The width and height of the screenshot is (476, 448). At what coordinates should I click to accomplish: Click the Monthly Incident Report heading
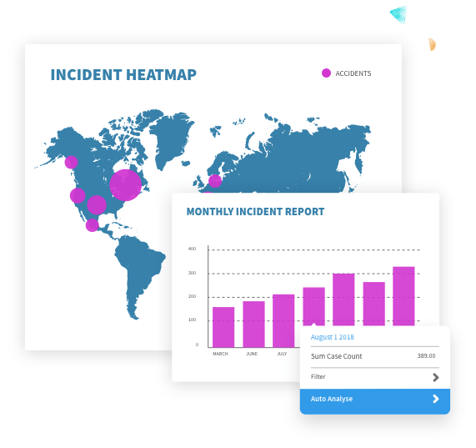(255, 212)
